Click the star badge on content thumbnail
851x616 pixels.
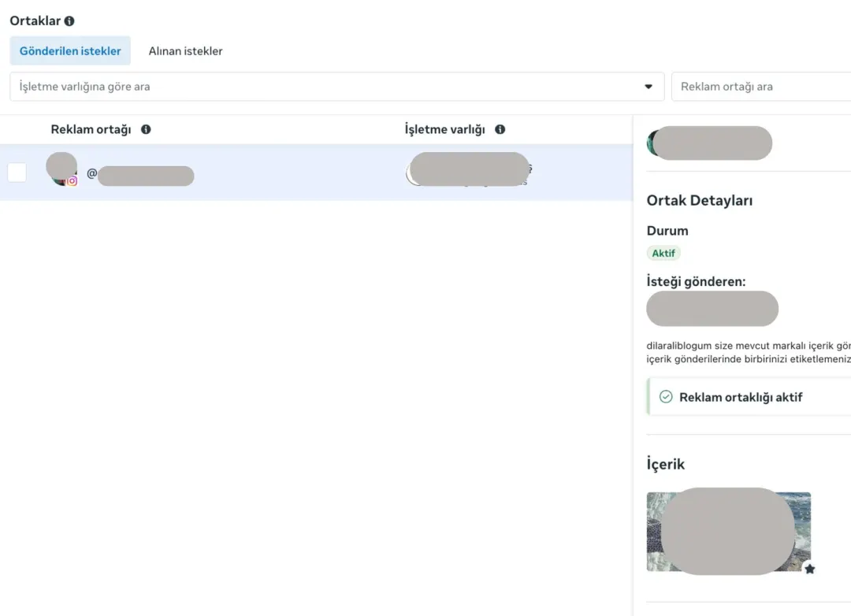pos(810,569)
